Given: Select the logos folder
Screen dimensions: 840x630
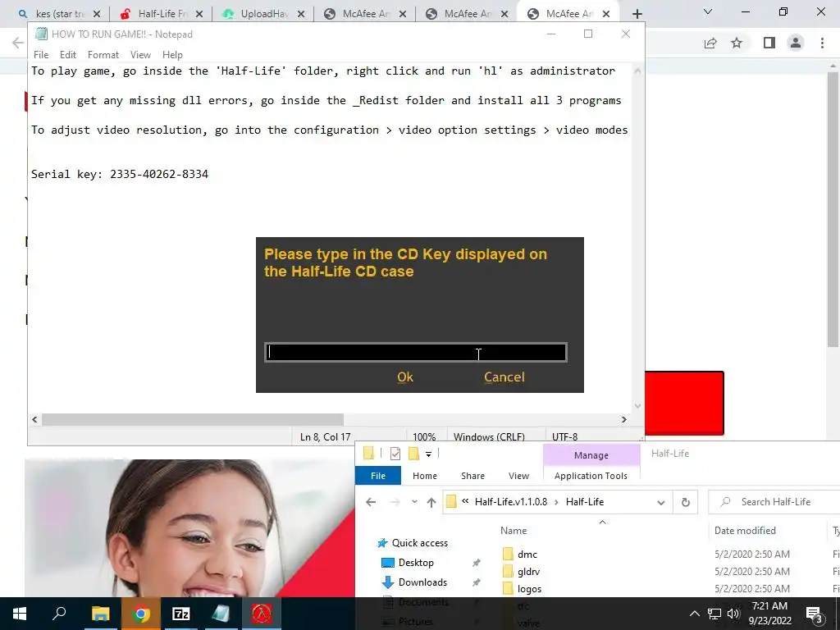Looking at the screenshot, I should pyautogui.click(x=529, y=589).
